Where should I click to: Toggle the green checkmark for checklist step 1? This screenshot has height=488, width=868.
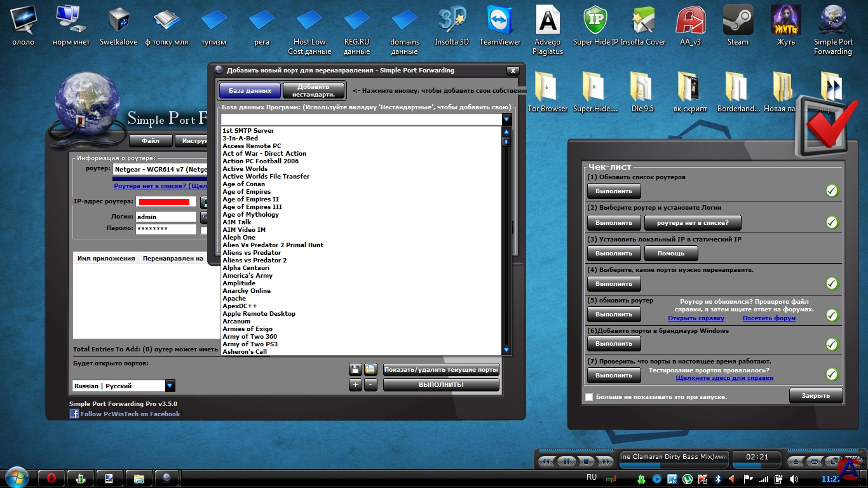(x=832, y=191)
